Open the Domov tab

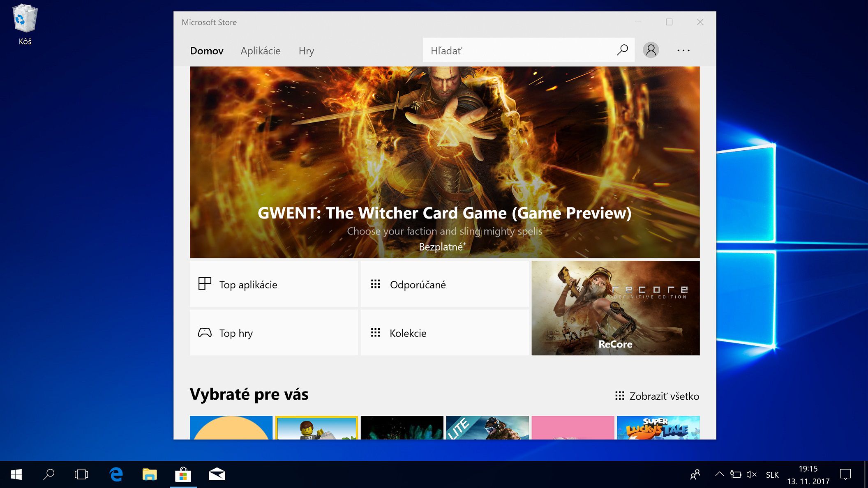pos(206,51)
